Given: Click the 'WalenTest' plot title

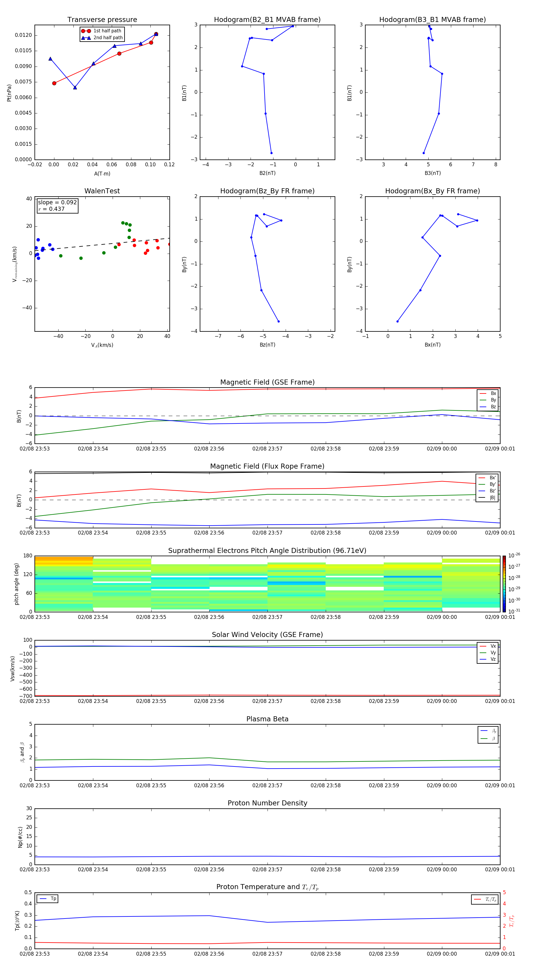Looking at the screenshot, I should coord(102,191).
